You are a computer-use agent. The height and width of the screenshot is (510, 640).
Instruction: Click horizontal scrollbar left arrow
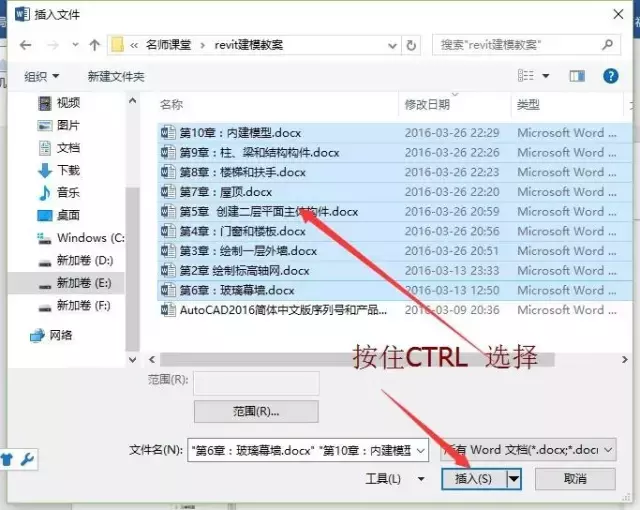[152, 359]
